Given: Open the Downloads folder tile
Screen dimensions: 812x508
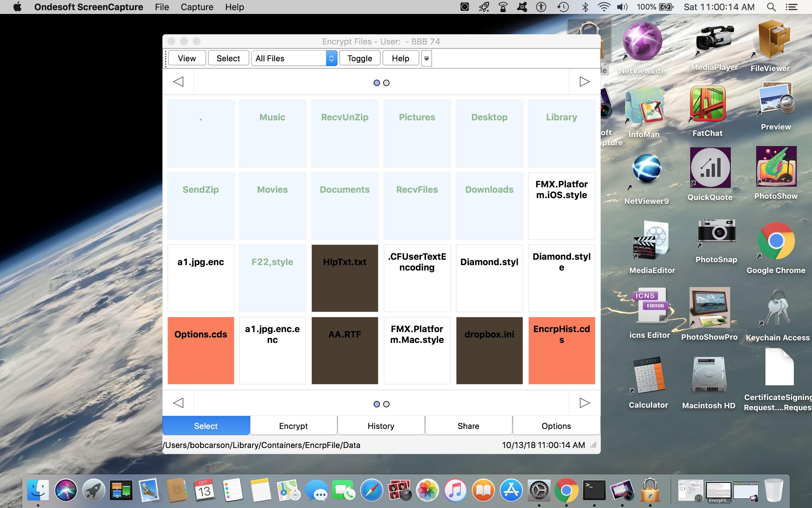Looking at the screenshot, I should pos(489,206).
